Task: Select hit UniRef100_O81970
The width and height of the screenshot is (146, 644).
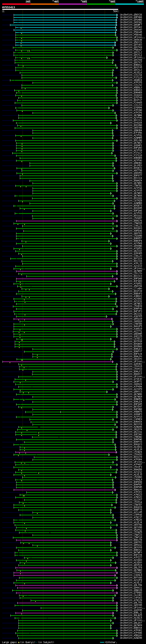Action: pyautogui.click(x=131, y=359)
